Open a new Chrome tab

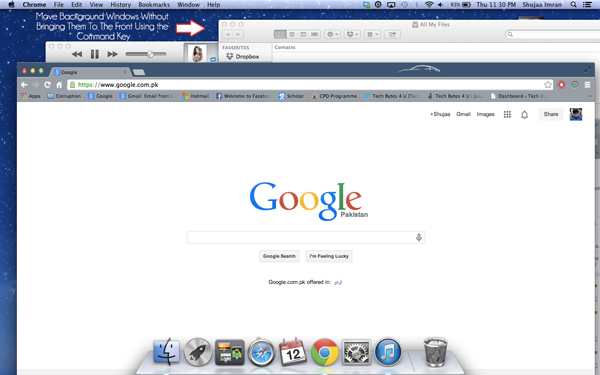(139, 72)
